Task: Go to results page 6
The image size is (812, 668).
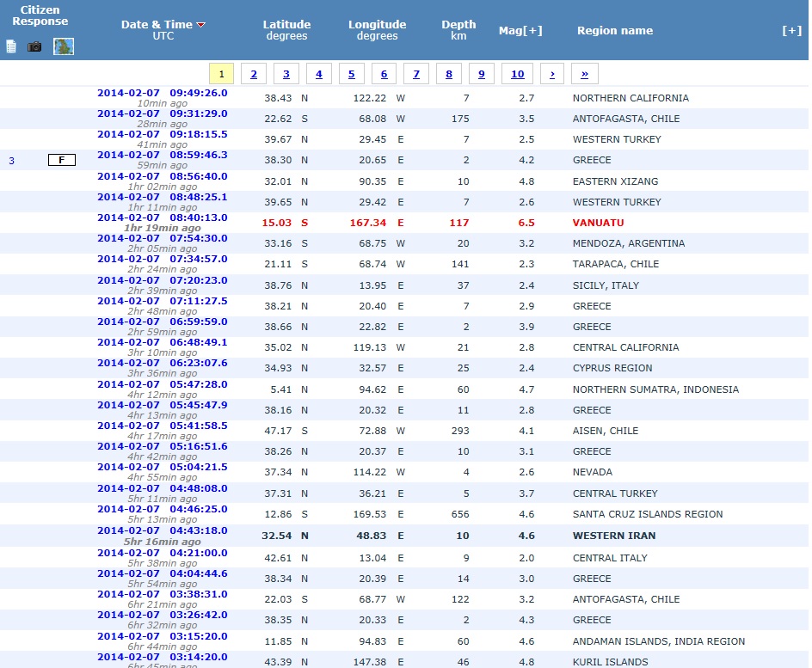Action: pos(384,73)
